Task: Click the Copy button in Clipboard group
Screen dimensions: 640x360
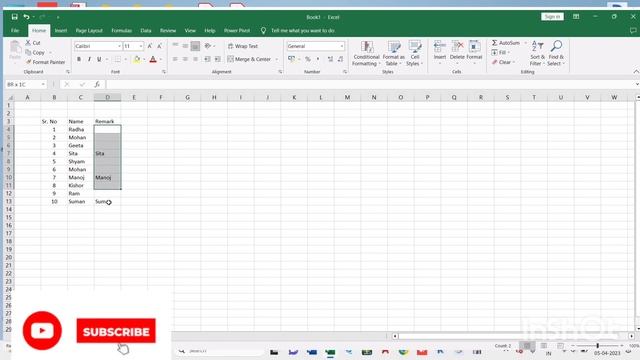Action: click(35, 52)
